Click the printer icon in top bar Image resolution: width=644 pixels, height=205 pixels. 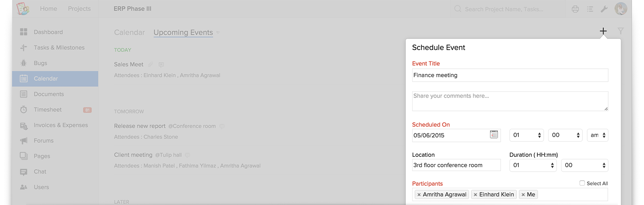(x=575, y=9)
